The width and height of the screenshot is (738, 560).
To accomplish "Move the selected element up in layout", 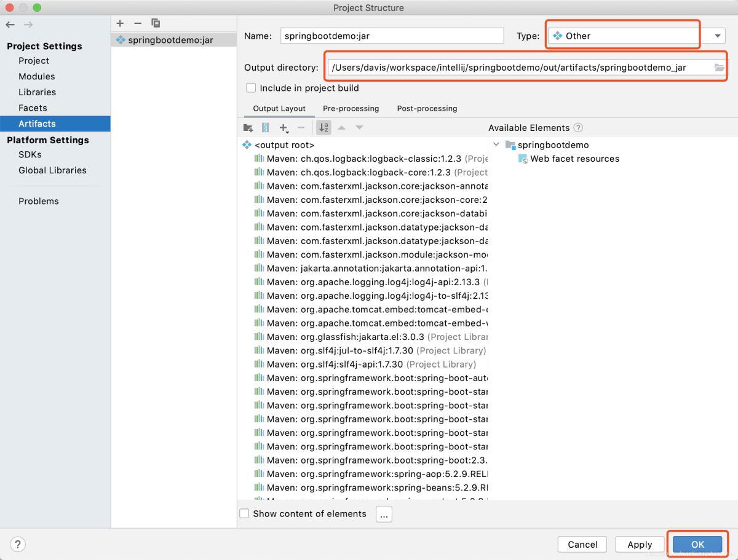I will (x=342, y=127).
